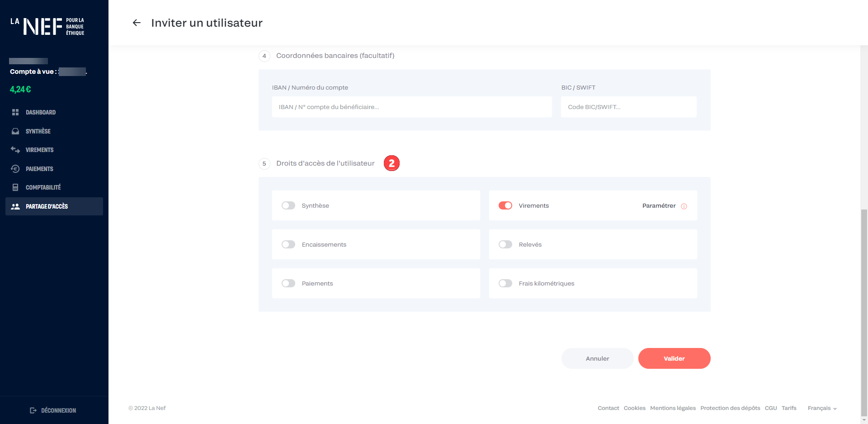Click the Comptabilité calculator icon
The height and width of the screenshot is (424, 868).
pos(15,187)
